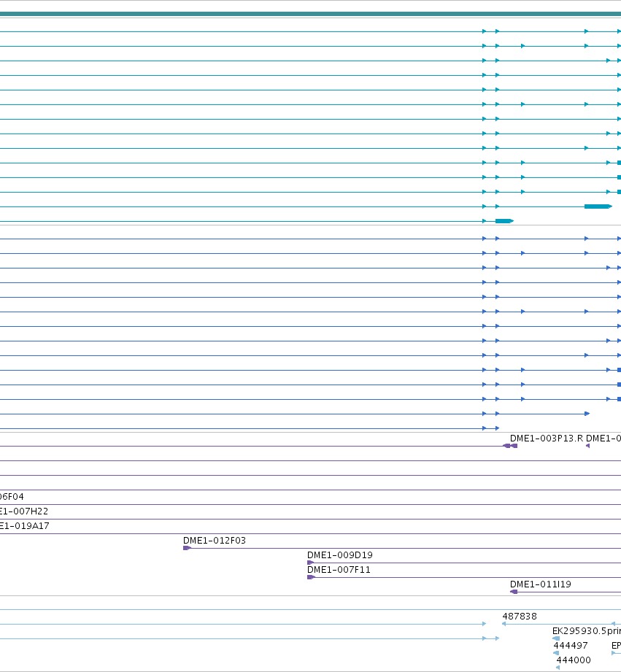Image resolution: width=621 pixels, height=672 pixels.
Task: Click the EK295930.5prim feature label
Action: (x=586, y=631)
